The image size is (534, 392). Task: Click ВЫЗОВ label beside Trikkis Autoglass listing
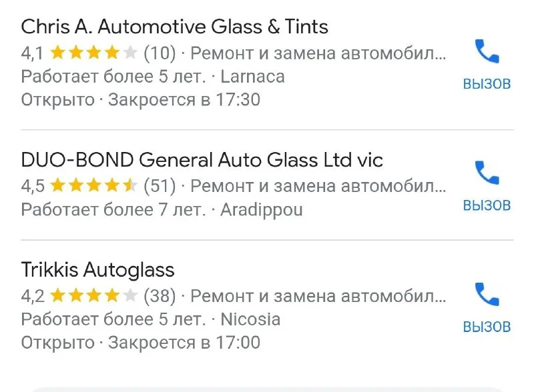click(487, 327)
